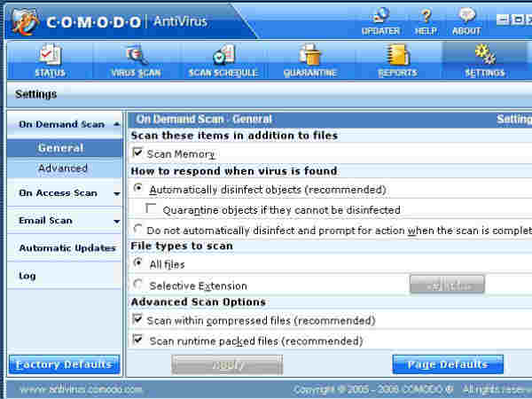Click 'Scan these items in addition to files' heading
532x399 pixels.
tap(234, 136)
